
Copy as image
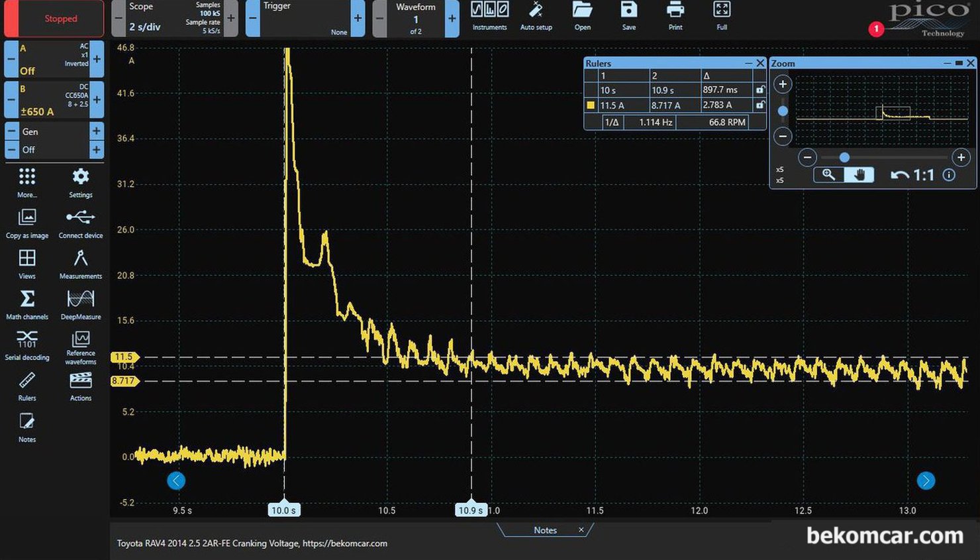pos(27,224)
